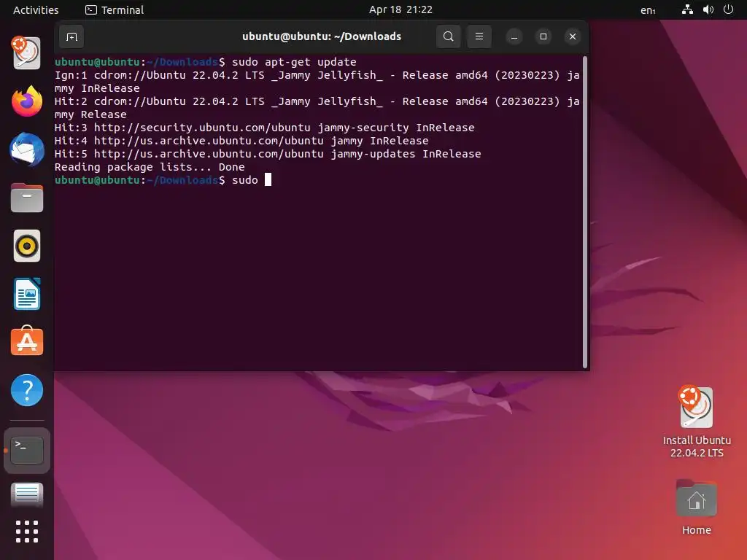Image resolution: width=747 pixels, height=560 pixels.
Task: Click the window title ubuntu@ubuntu: ~/Downloads
Action: (322, 36)
